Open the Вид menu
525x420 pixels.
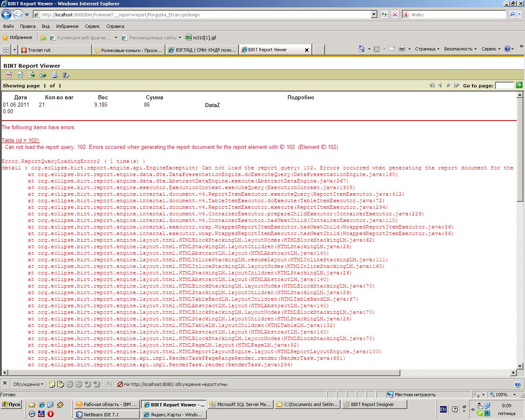click(46, 26)
